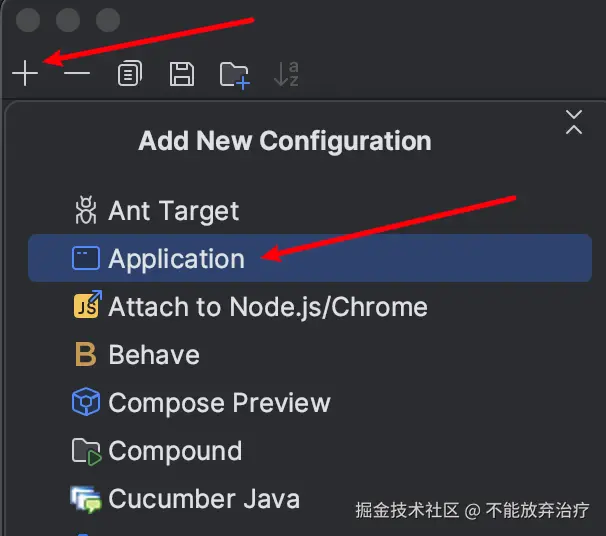Click the plus Add New Configuration icon
Viewport: 606px width, 536px height.
25,73
